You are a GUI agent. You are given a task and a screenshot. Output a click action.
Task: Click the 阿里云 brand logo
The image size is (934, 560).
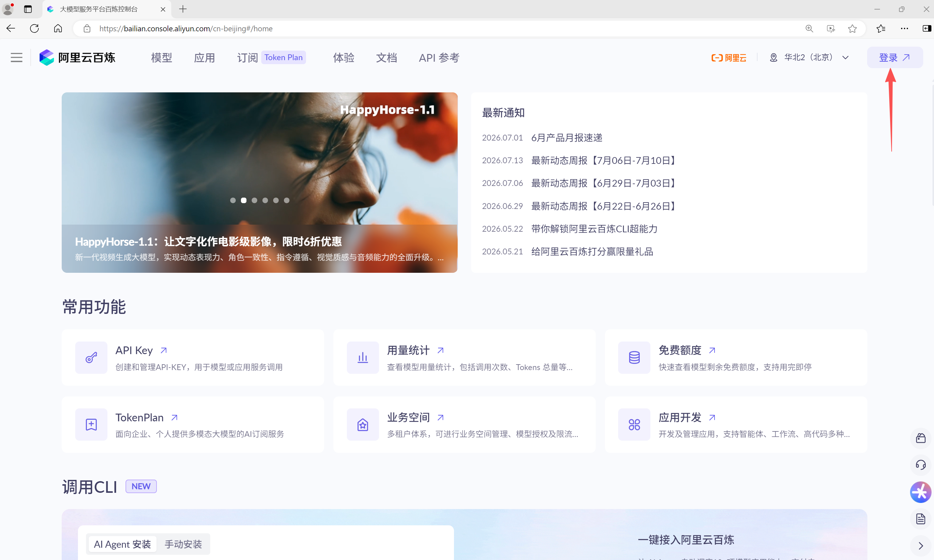coord(729,57)
